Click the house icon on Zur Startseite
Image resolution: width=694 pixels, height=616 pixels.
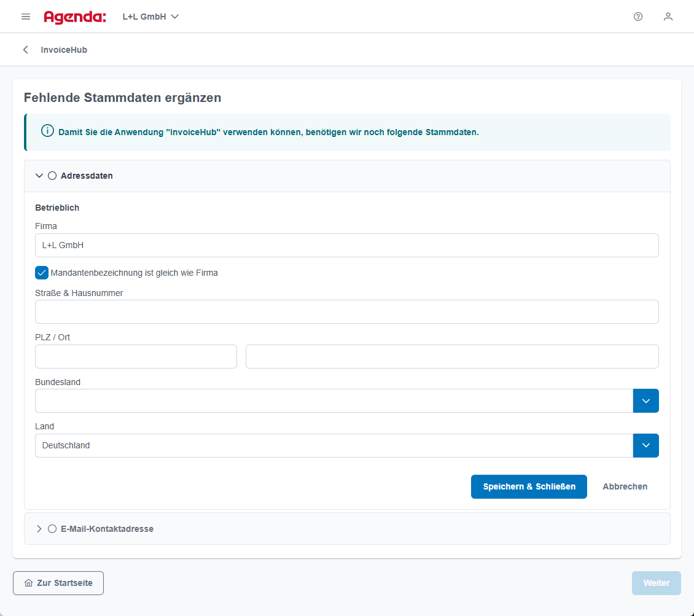28,583
